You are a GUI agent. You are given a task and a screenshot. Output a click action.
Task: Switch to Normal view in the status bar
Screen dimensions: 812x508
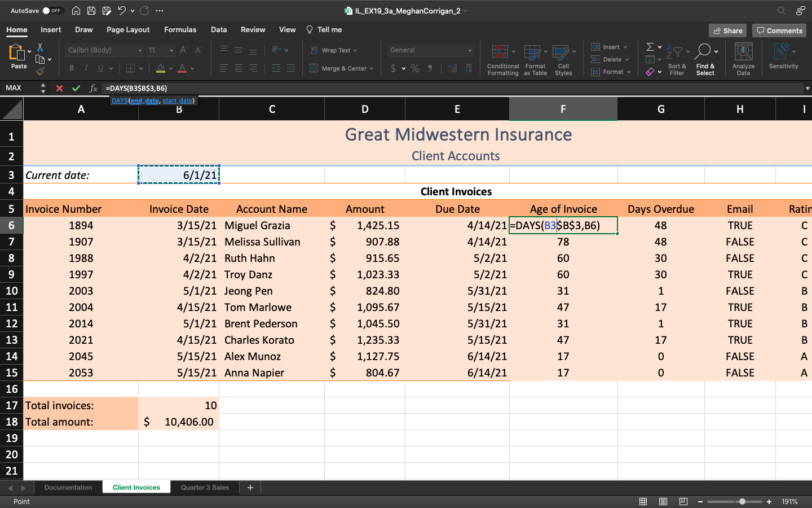[643, 502]
